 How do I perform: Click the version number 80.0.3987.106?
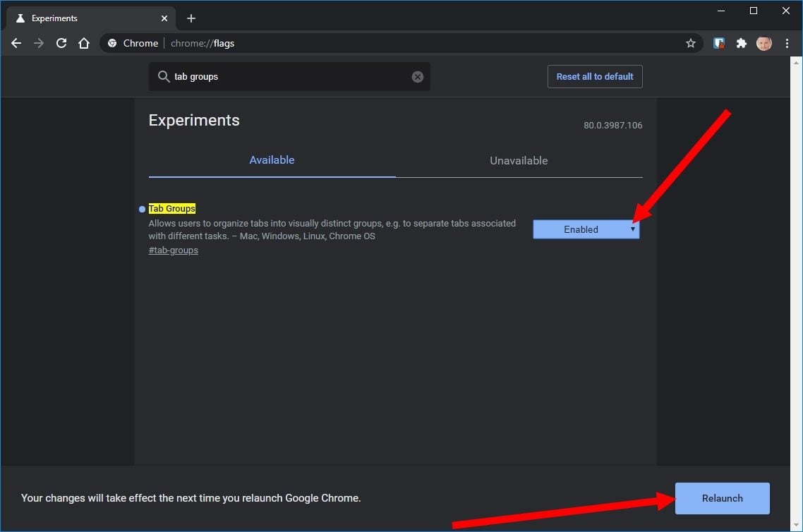click(x=612, y=126)
